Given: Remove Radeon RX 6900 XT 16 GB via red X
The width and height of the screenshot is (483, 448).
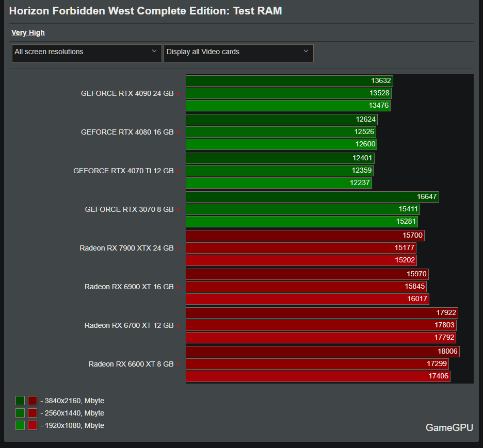Looking at the screenshot, I should [x=179, y=287].
